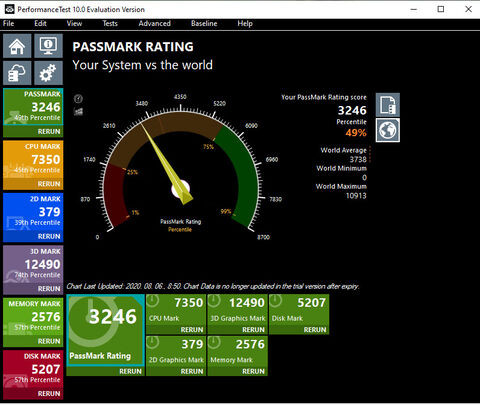Viewport: 480px width, 405px height.
Task: Open the Baseline menu
Action: (x=204, y=23)
